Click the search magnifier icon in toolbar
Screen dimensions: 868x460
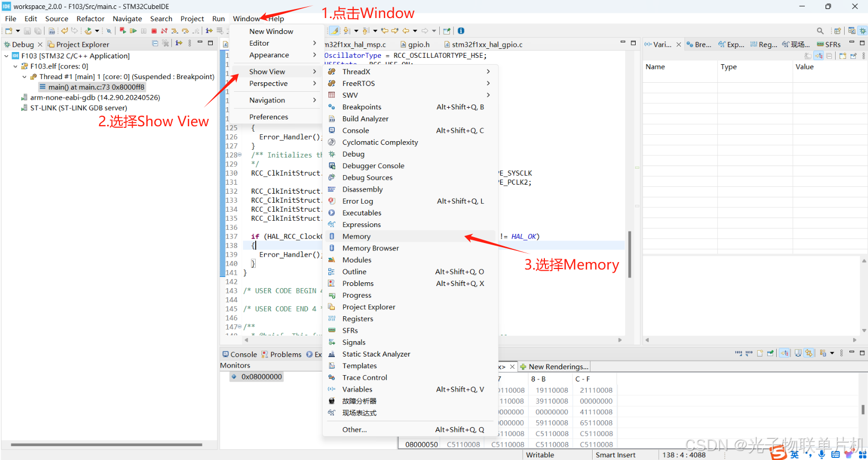820,31
